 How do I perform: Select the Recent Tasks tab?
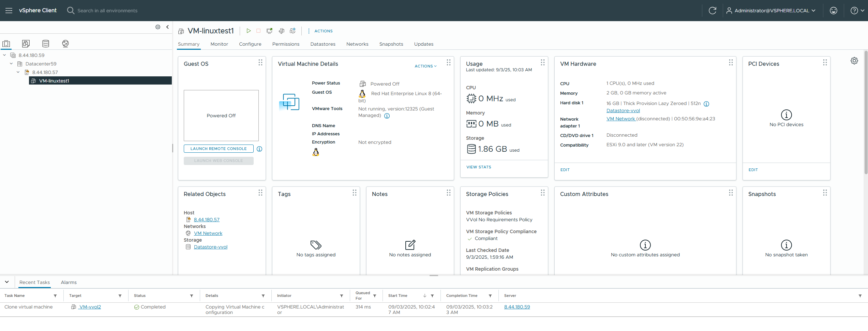click(34, 282)
